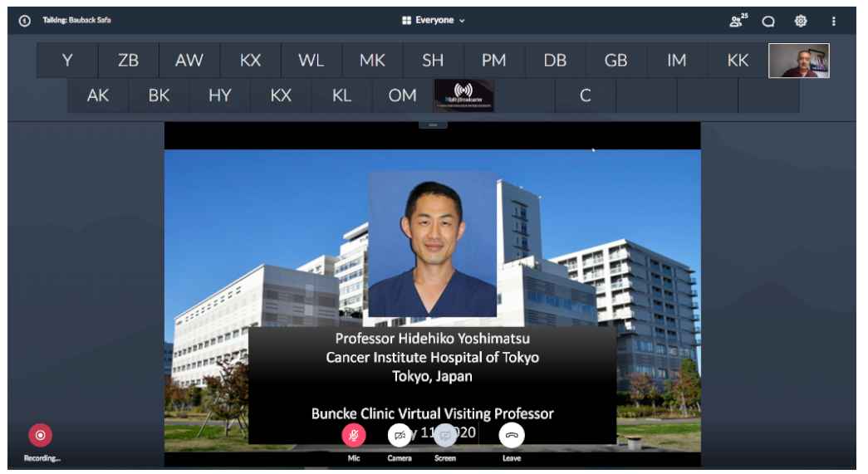Select participant tile ZB
This screenshot has height=474, width=868.
tap(129, 61)
